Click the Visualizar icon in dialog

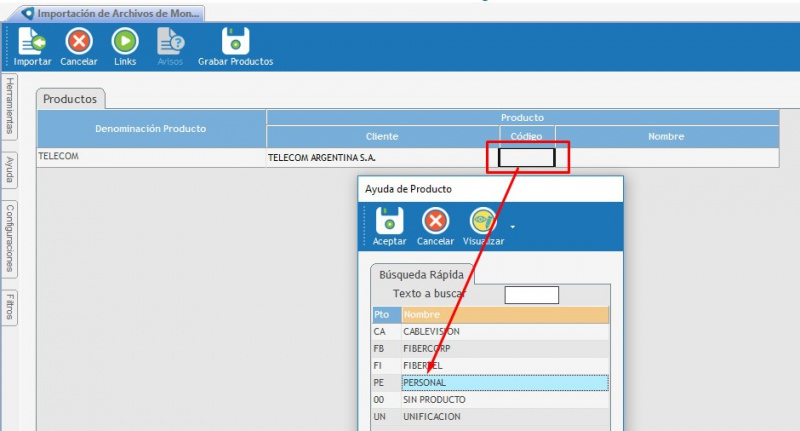coord(483,221)
